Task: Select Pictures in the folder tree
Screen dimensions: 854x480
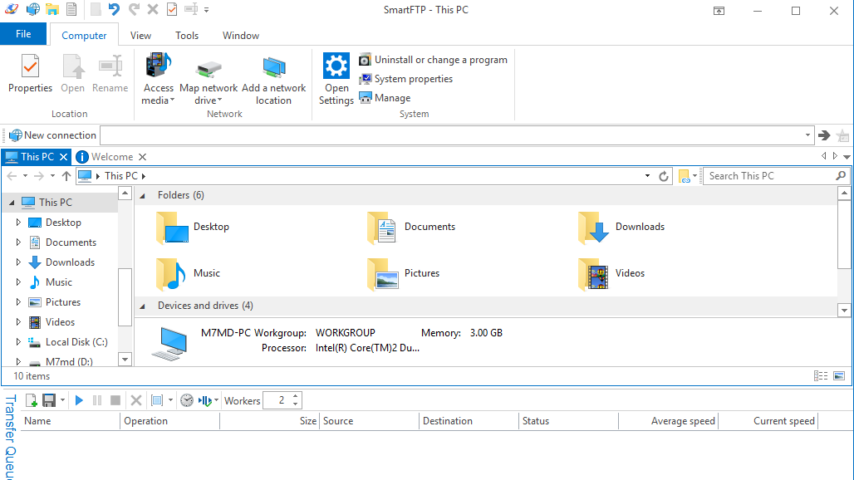Action: point(63,302)
